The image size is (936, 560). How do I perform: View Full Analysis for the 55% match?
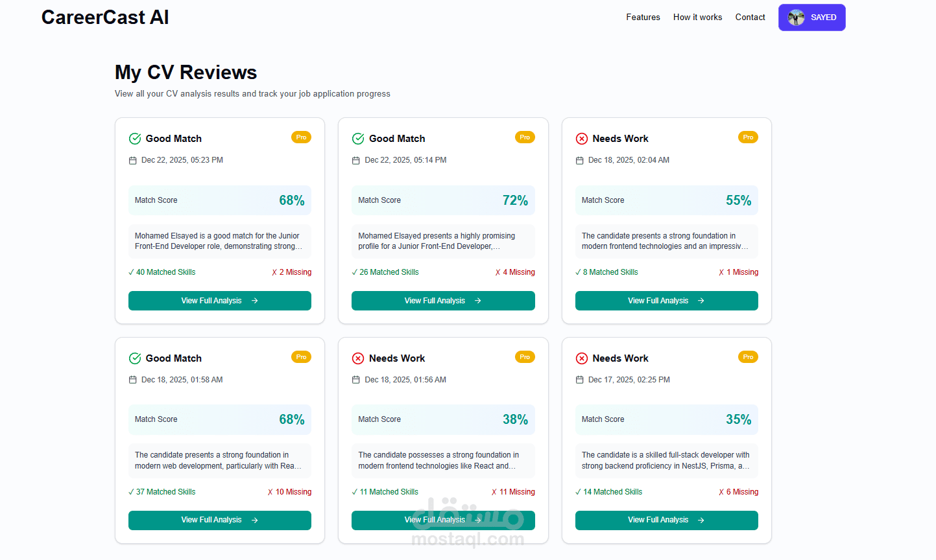[x=666, y=301]
